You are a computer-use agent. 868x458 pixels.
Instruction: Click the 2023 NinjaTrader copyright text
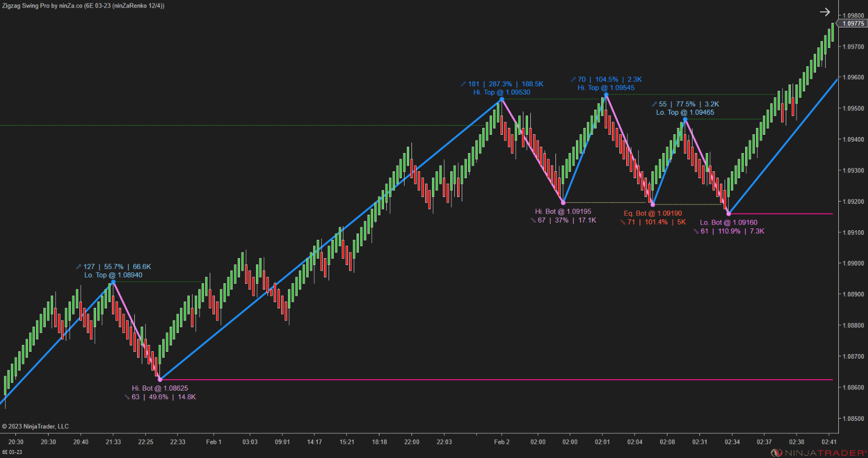click(x=34, y=426)
